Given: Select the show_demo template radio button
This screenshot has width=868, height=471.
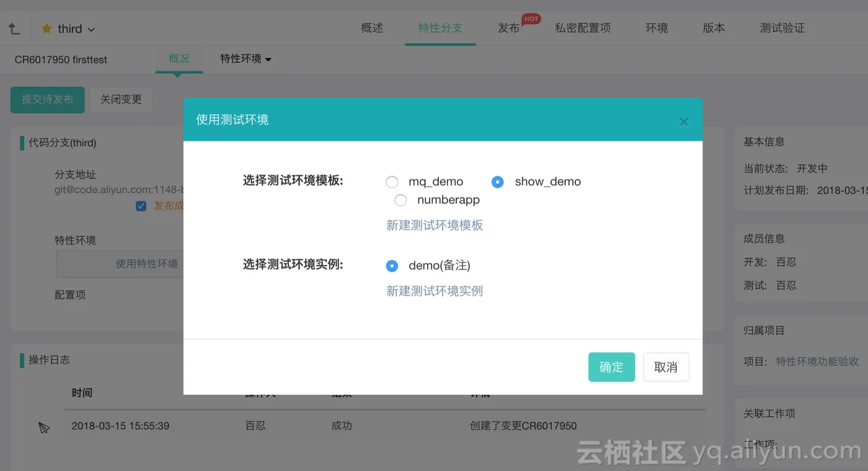Looking at the screenshot, I should pos(497,182).
